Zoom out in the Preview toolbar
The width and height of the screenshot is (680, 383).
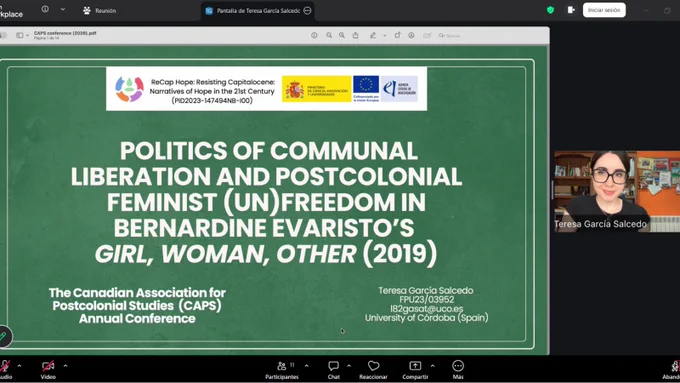click(329, 36)
